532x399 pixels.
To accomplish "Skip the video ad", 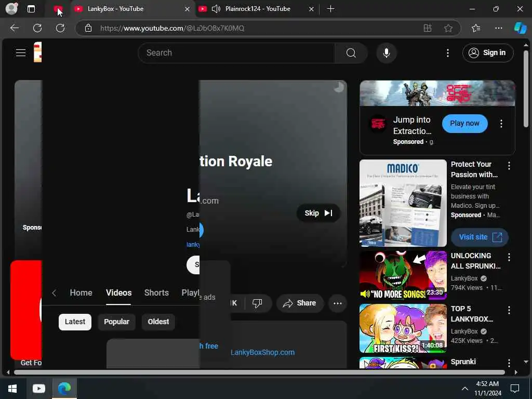I will click(318, 213).
